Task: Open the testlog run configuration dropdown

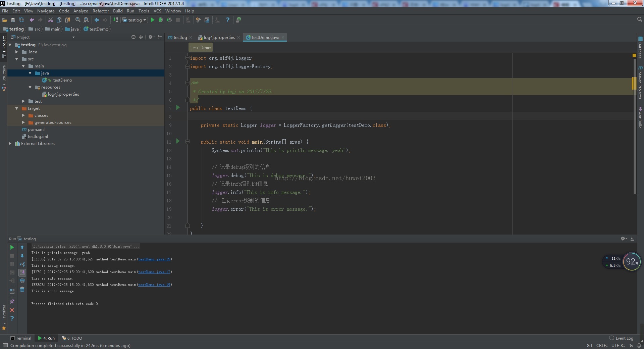Action: point(134,20)
